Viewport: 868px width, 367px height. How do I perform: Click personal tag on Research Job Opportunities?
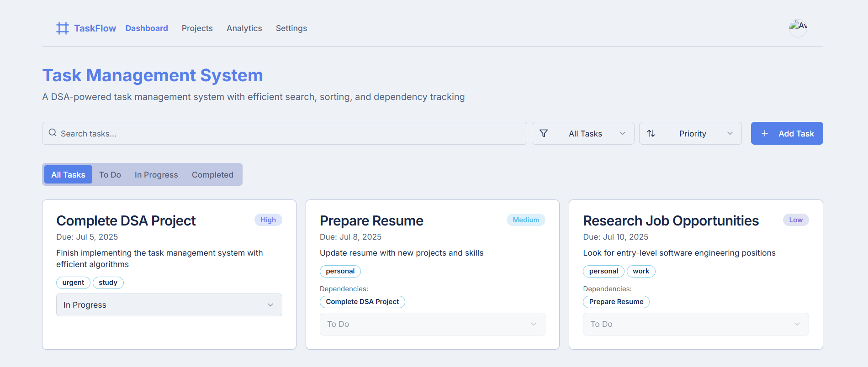603,271
